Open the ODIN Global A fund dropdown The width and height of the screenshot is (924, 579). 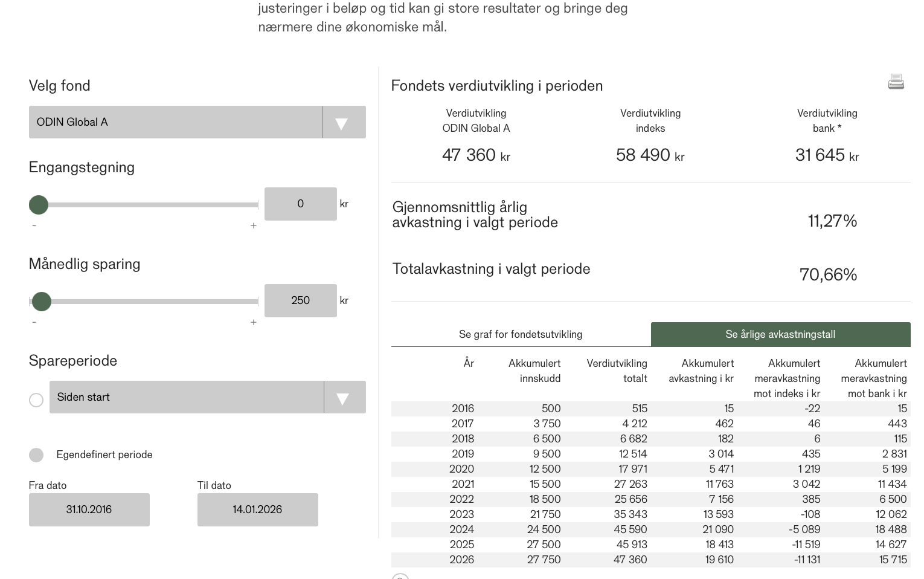(x=176, y=122)
